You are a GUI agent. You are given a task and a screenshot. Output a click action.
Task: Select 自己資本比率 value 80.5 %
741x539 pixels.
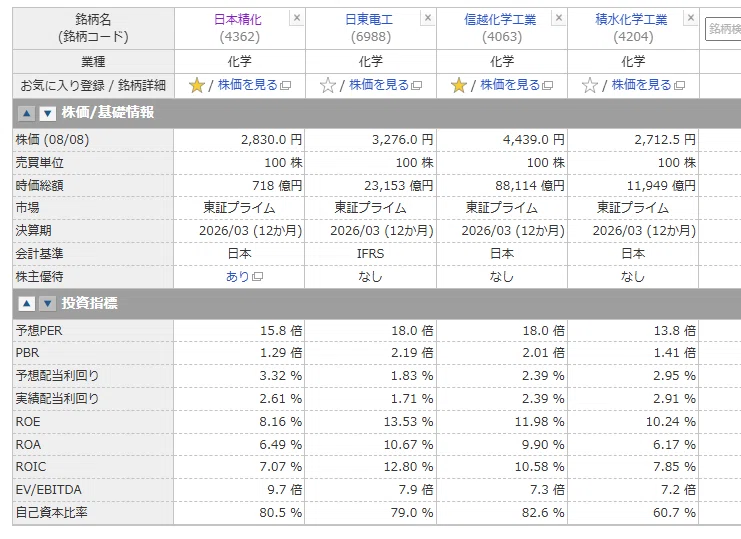coord(281,513)
